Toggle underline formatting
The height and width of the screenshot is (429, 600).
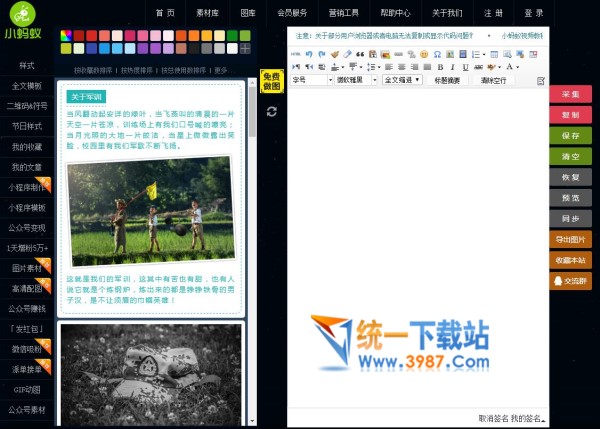tap(465, 67)
